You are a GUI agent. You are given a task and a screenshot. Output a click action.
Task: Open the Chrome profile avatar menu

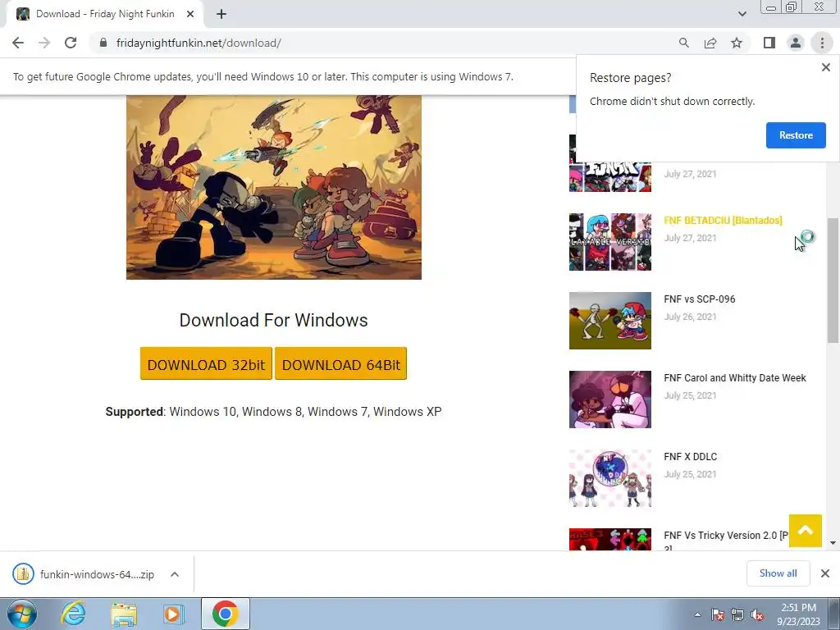click(796, 43)
